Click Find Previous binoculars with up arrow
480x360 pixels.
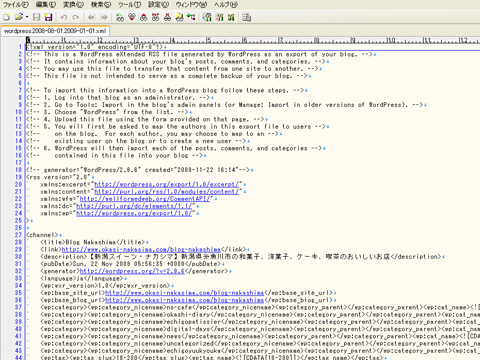(x=144, y=17)
